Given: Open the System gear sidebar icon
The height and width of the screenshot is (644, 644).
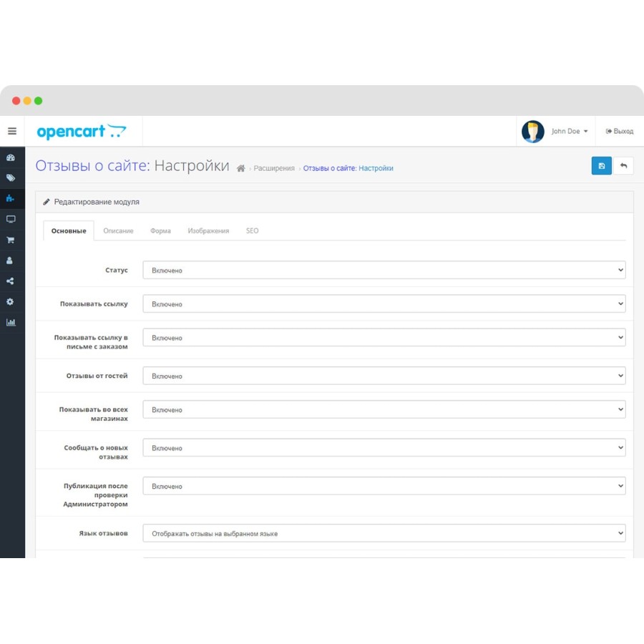Looking at the screenshot, I should [10, 301].
